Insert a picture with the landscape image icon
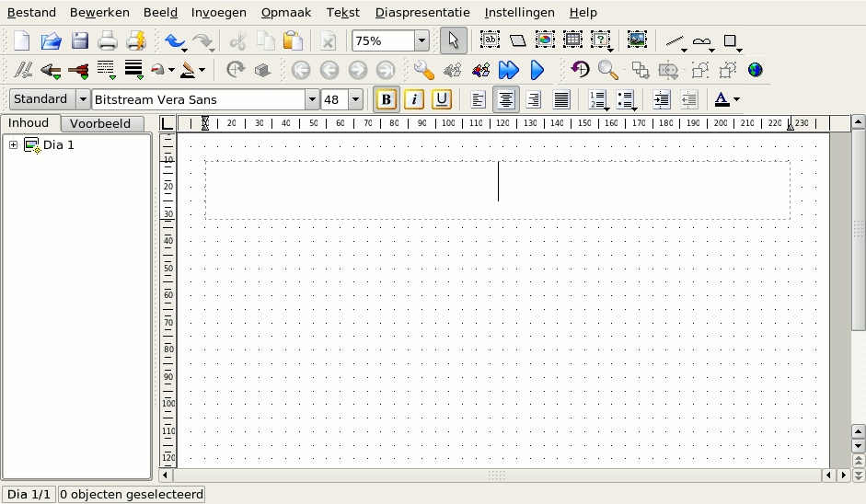This screenshot has height=504, width=866. click(x=637, y=40)
